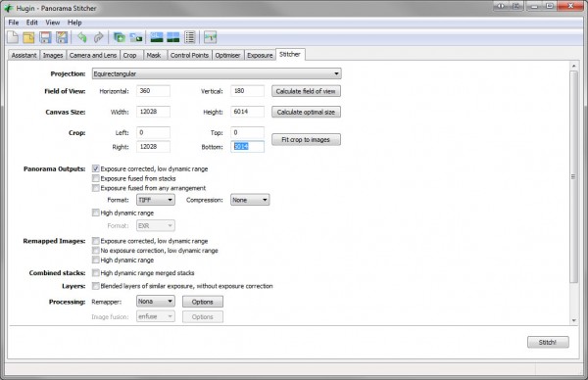Open the Projection dropdown
Image resolution: width=588 pixels, height=380 pixels.
pyautogui.click(x=217, y=73)
